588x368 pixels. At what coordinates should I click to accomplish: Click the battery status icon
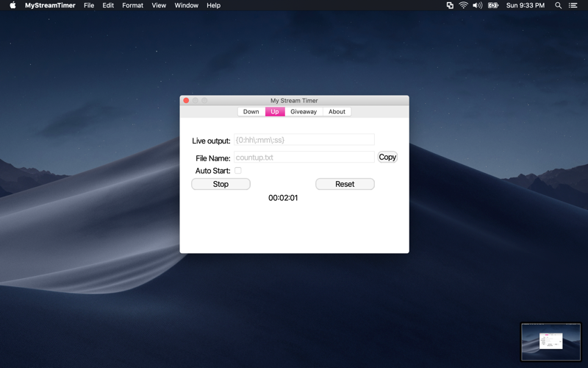[493, 5]
